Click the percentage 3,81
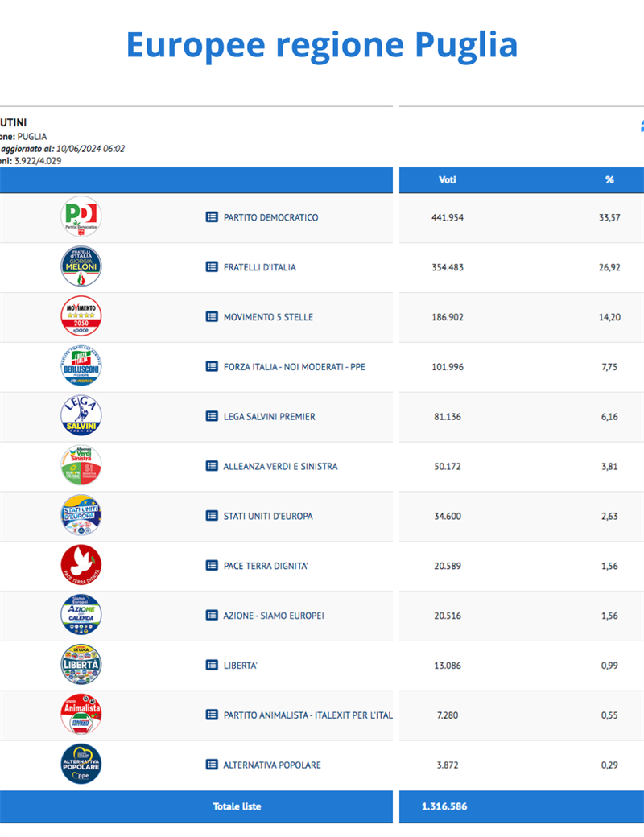This screenshot has height=837, width=644. [609, 466]
